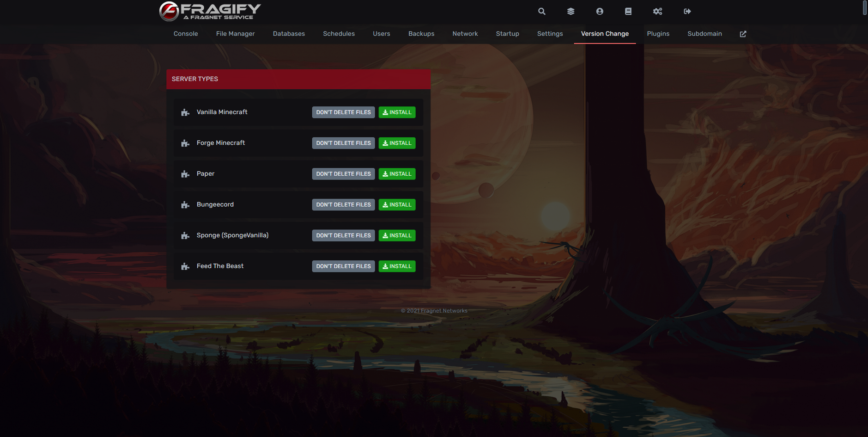
Task: Open the Schedules tab
Action: [339, 34]
